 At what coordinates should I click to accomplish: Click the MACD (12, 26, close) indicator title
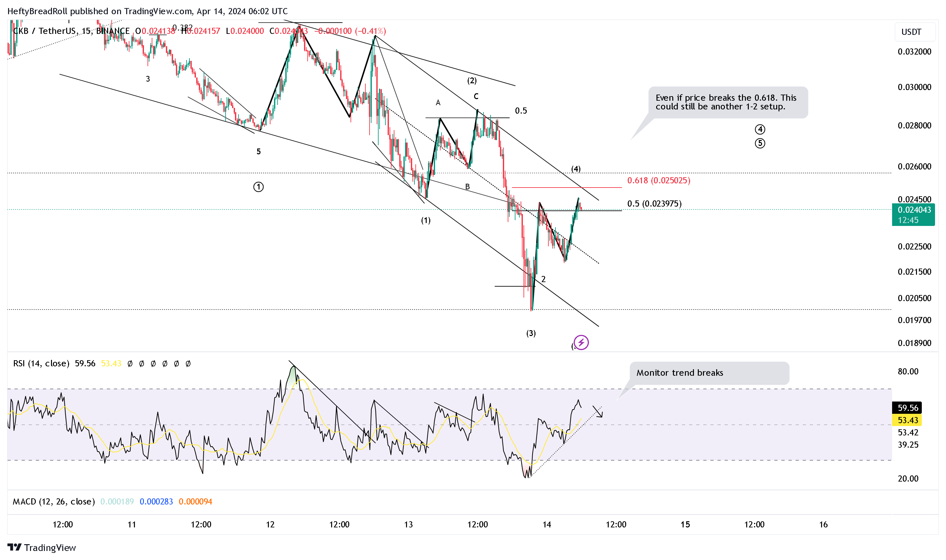pos(54,502)
